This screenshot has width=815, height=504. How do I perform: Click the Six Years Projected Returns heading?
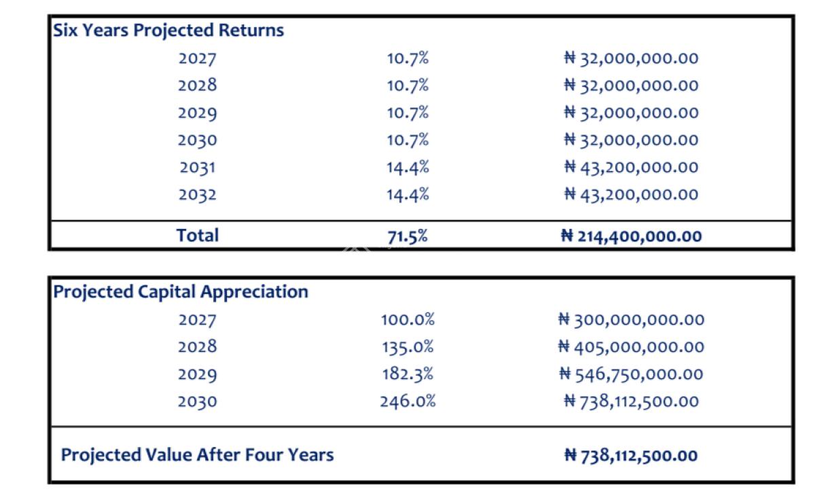168,31
